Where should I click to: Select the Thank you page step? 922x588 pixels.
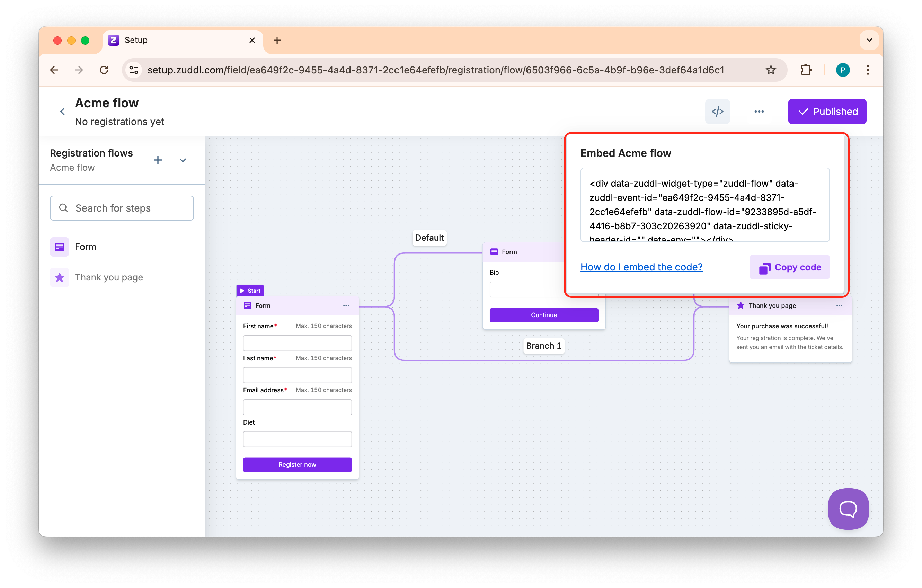[108, 277]
